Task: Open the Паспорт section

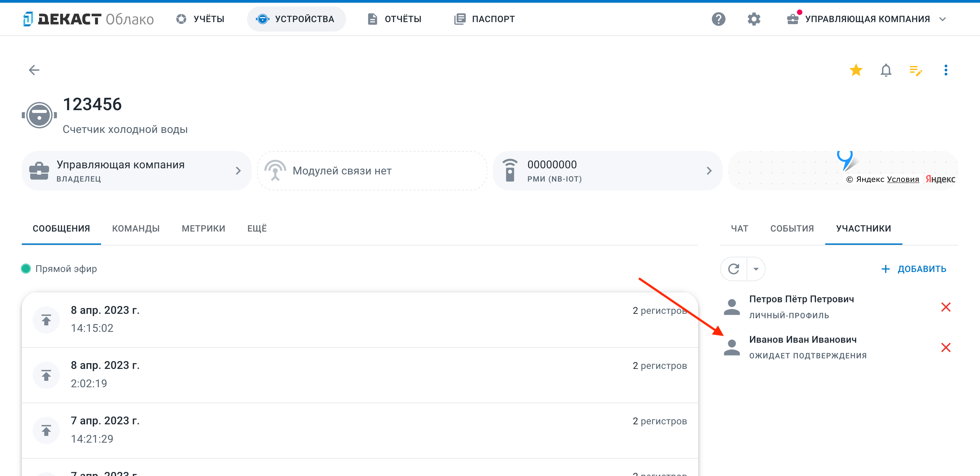Action: [x=484, y=19]
